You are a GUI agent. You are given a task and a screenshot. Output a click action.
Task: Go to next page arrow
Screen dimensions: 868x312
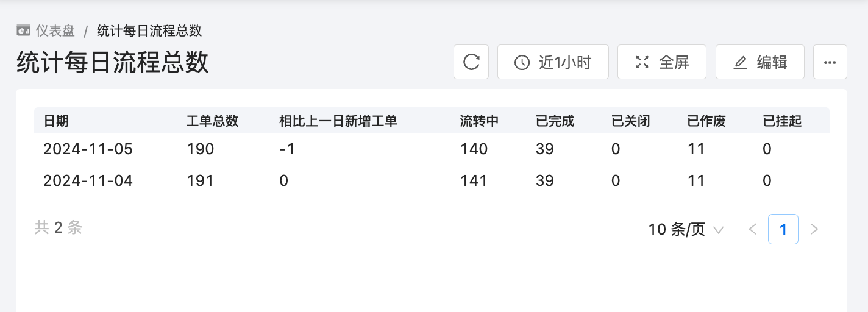pyautogui.click(x=814, y=229)
